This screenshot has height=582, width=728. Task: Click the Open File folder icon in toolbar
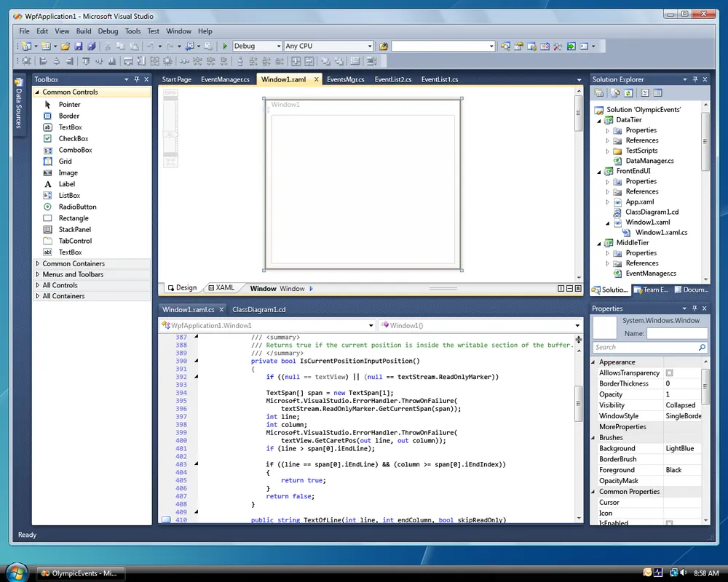point(66,46)
